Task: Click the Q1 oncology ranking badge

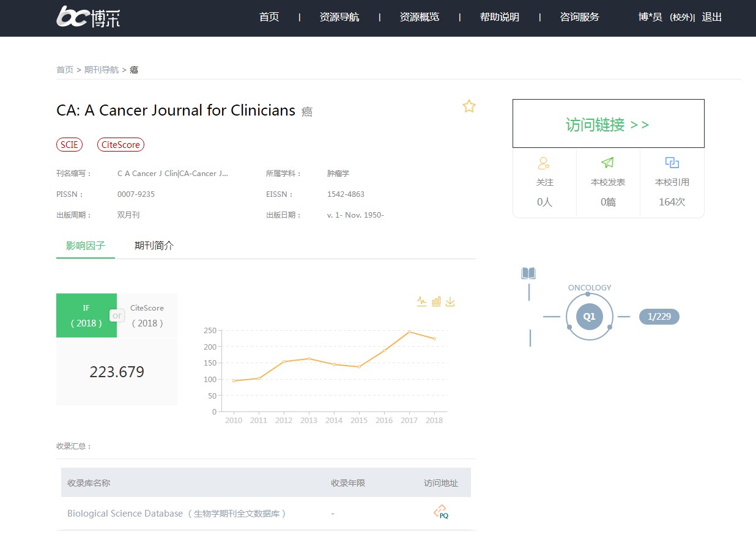Action: click(x=589, y=317)
